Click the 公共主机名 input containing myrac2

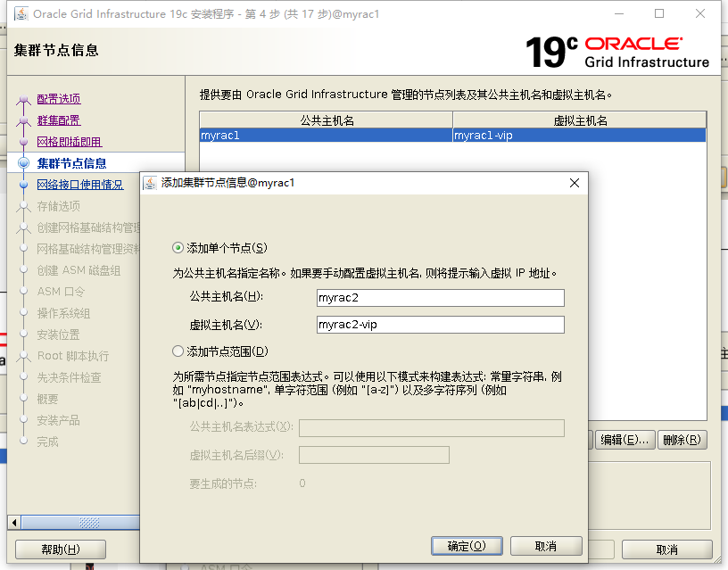[x=440, y=297]
